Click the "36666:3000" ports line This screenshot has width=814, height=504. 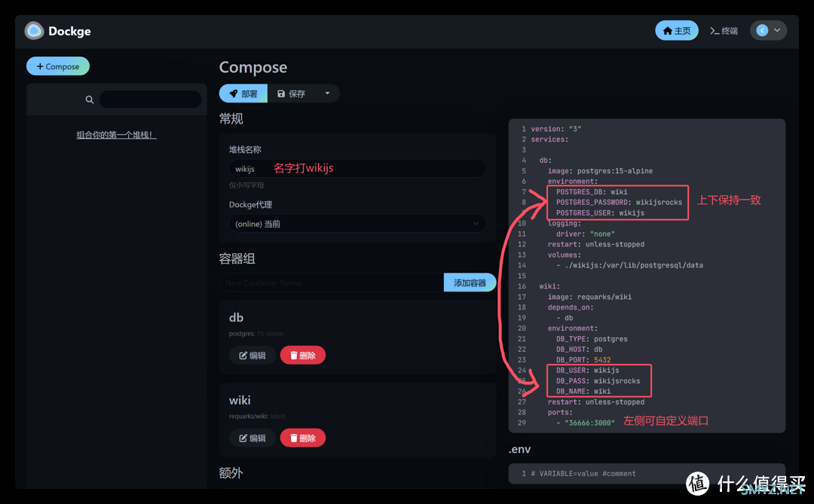(x=585, y=423)
